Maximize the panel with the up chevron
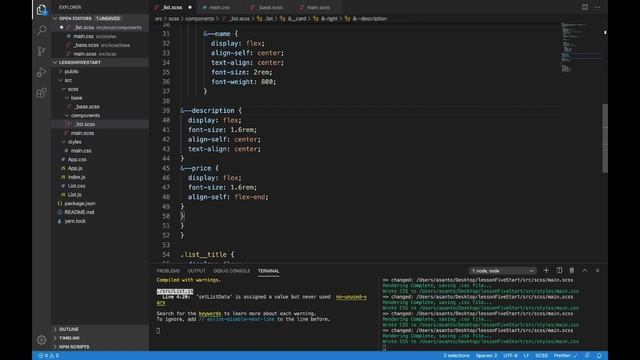 tap(584, 270)
